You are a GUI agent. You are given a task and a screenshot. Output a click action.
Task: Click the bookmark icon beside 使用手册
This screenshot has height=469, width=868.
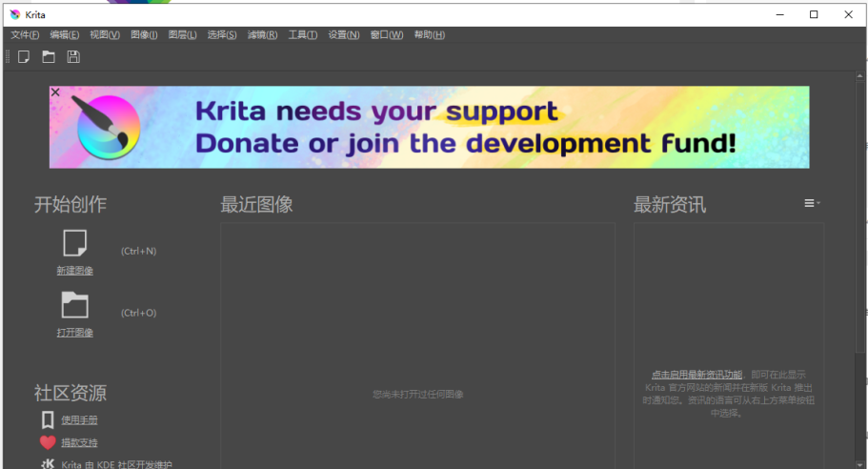[x=48, y=419]
